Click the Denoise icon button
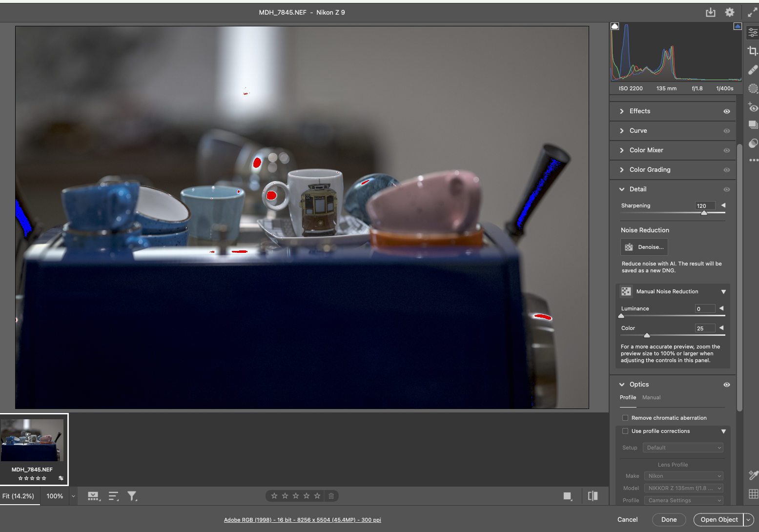This screenshot has height=532, width=759. (629, 247)
